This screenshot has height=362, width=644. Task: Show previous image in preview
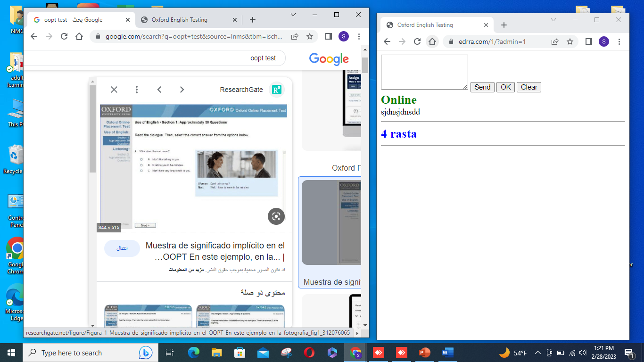pos(159,90)
